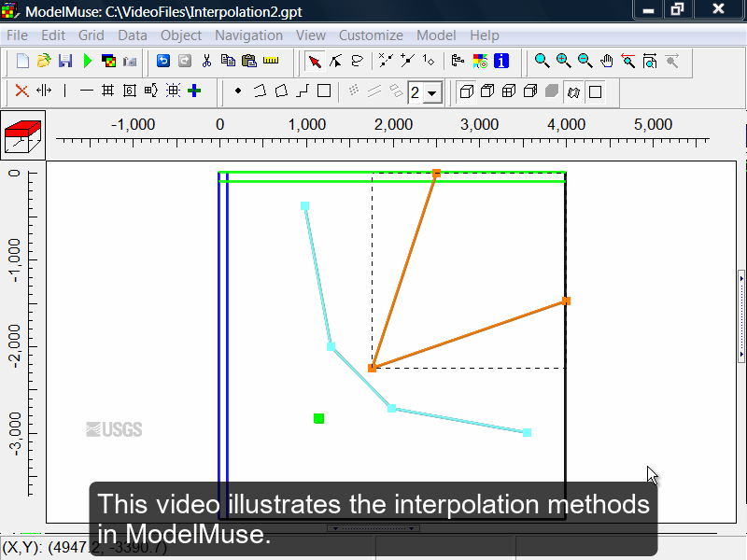Open the Grid menu
The width and height of the screenshot is (747, 560).
tap(91, 35)
